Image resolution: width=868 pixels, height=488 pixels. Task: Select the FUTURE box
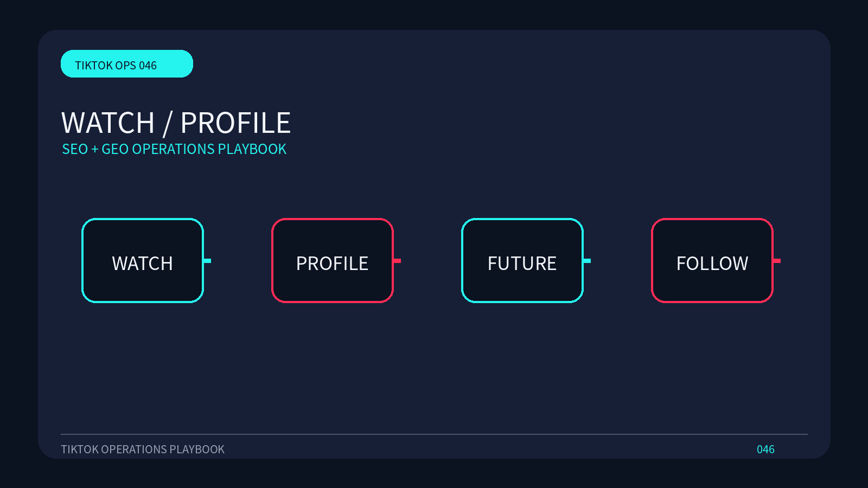pyautogui.click(x=522, y=261)
